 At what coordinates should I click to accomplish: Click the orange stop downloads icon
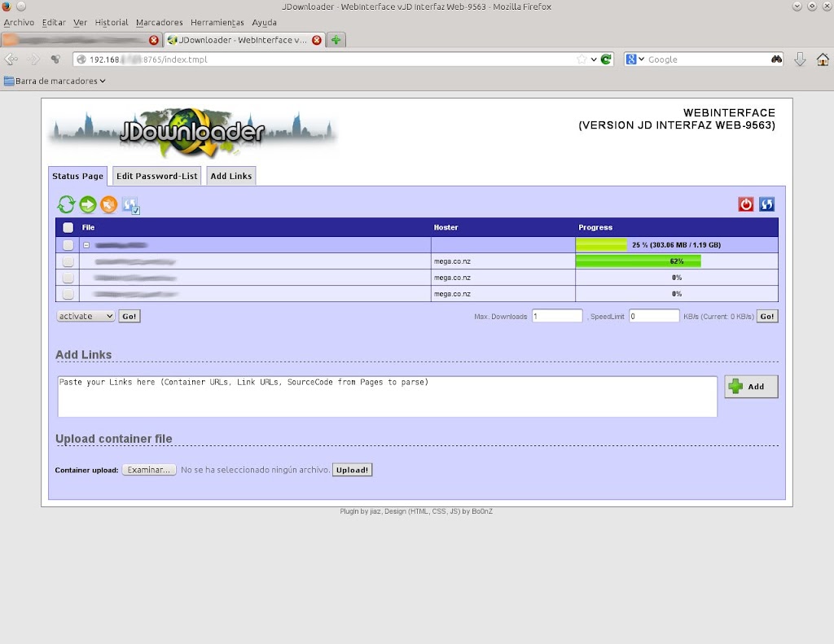109,205
